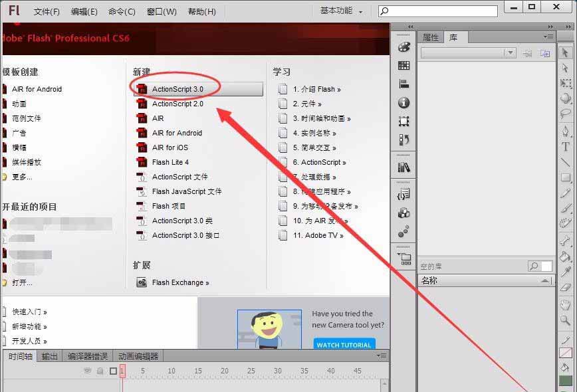This screenshot has width=577, height=392.
Task: Click the top search input field
Action: tap(438, 11)
